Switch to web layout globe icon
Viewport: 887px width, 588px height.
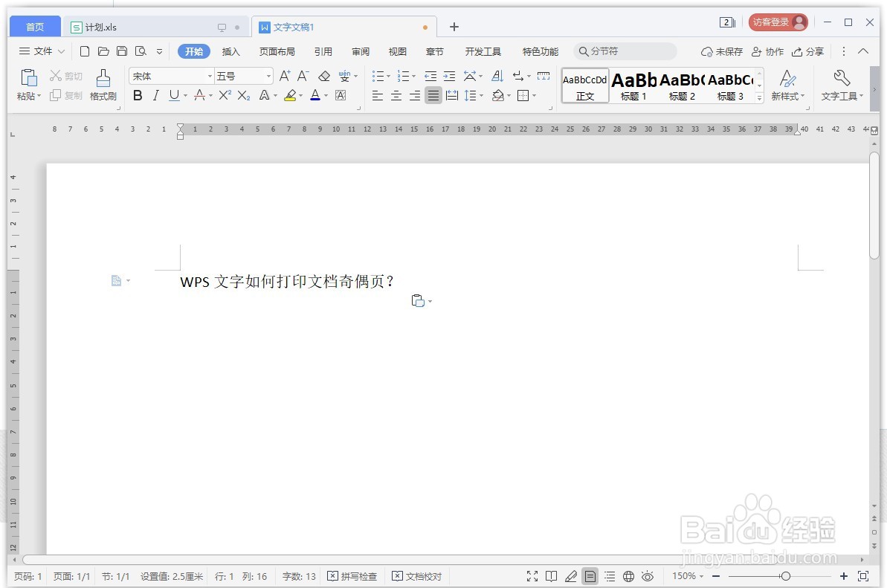pos(628,576)
